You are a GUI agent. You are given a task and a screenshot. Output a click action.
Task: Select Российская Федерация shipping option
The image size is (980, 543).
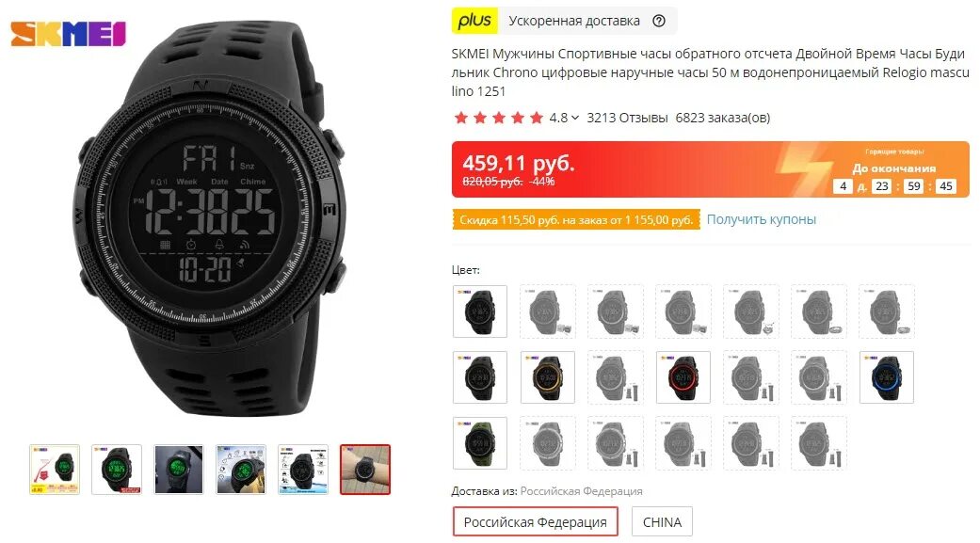point(535,521)
